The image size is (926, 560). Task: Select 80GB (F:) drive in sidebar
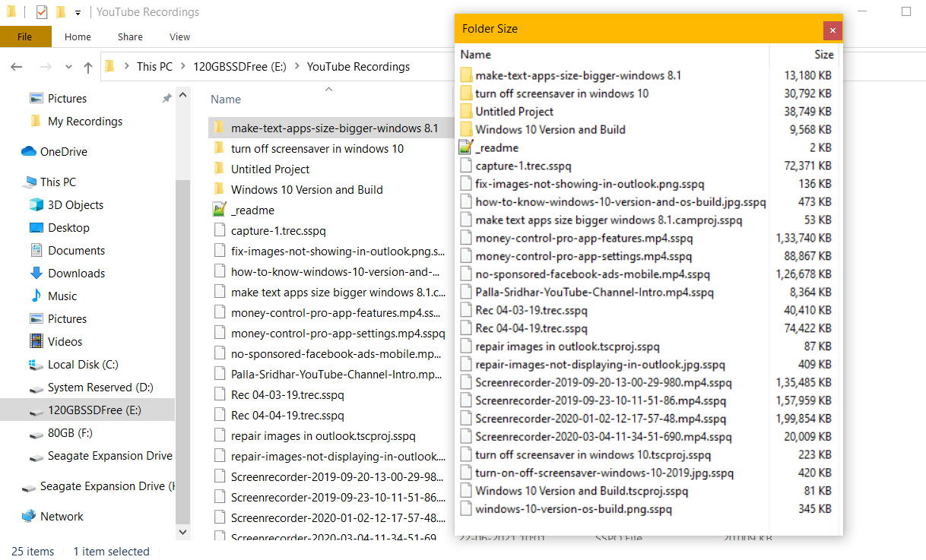coord(70,433)
